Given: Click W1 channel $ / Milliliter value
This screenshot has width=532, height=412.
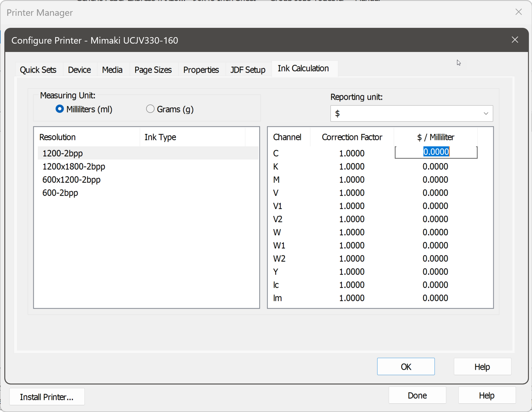Looking at the screenshot, I should pyautogui.click(x=435, y=245).
